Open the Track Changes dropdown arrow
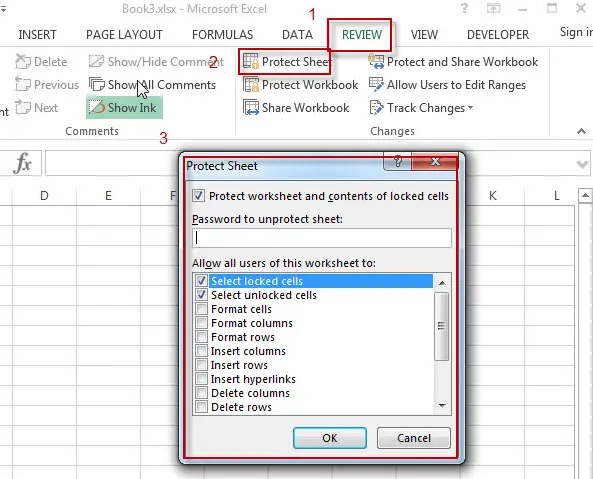Screen dimensions: 593x479 coord(470,108)
